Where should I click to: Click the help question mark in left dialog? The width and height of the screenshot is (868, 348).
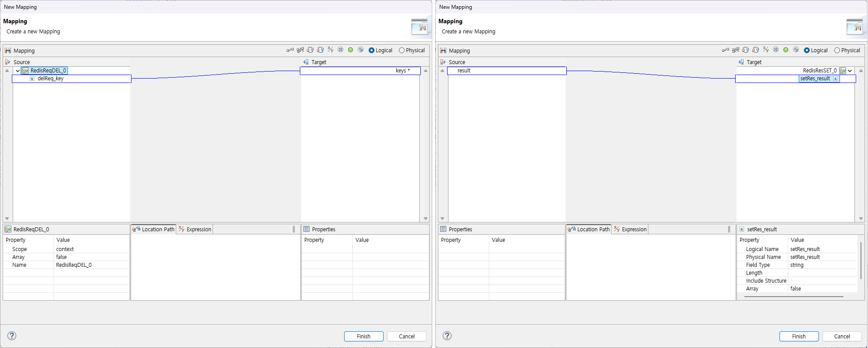12,336
